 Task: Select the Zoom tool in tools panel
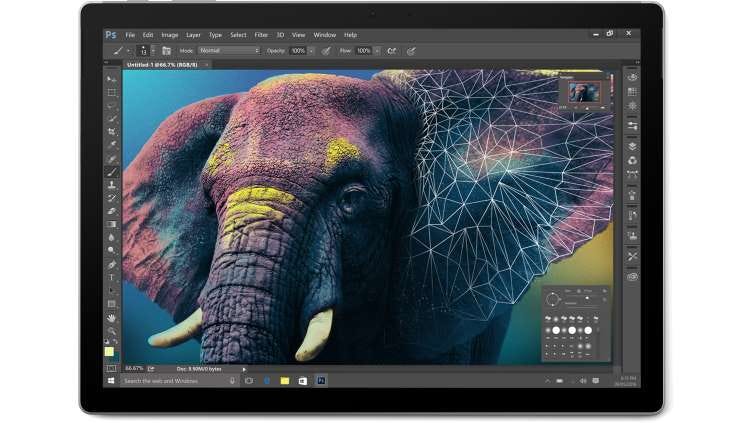coord(111,330)
